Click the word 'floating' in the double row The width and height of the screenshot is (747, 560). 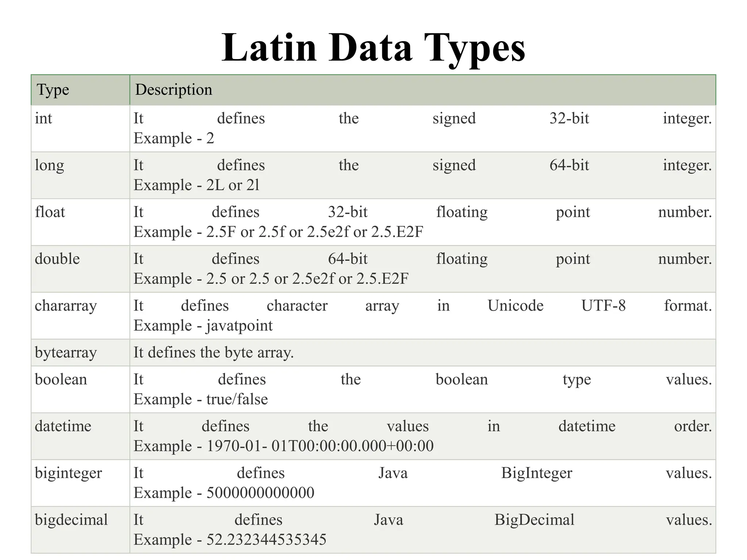462,259
